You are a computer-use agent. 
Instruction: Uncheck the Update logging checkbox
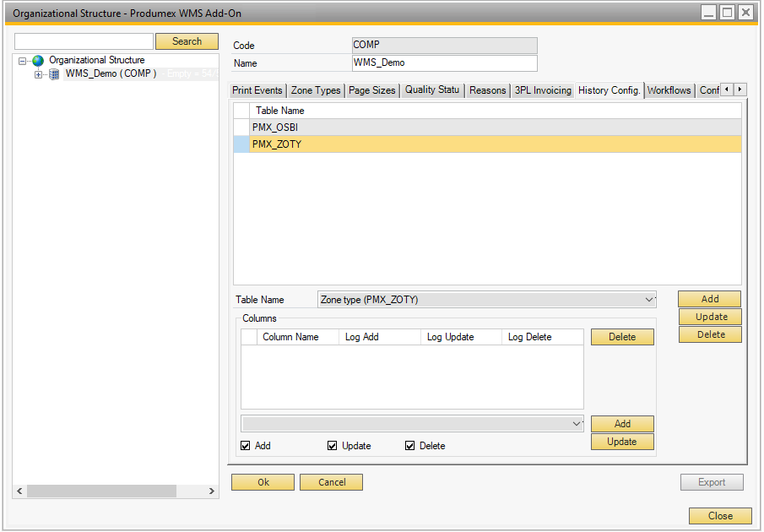pyautogui.click(x=333, y=446)
